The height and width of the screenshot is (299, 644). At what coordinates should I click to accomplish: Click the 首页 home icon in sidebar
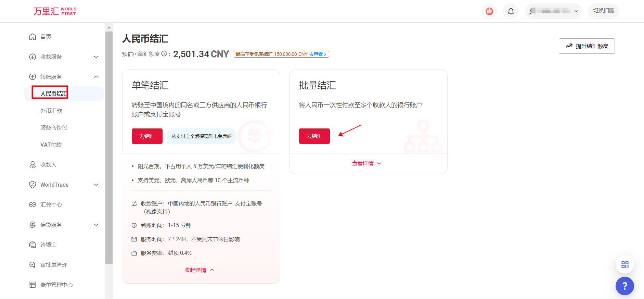click(33, 37)
